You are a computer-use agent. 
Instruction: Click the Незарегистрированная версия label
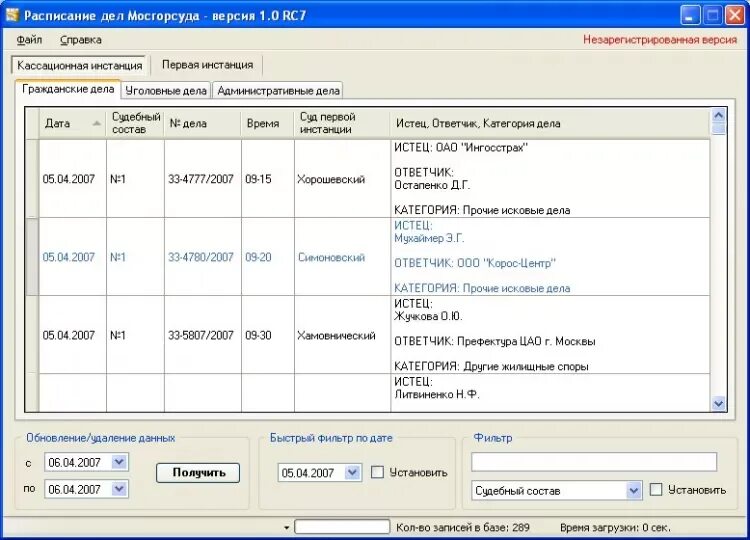[660, 40]
